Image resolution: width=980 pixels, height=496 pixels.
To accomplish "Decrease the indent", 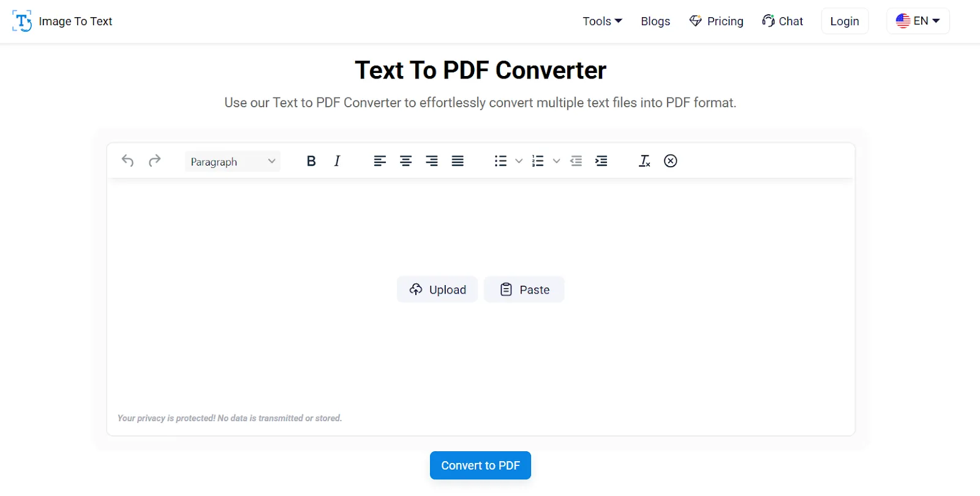I will click(x=576, y=161).
